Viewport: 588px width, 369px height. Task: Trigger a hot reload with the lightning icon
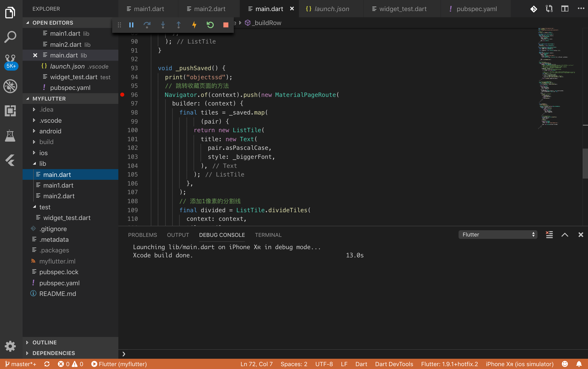194,25
